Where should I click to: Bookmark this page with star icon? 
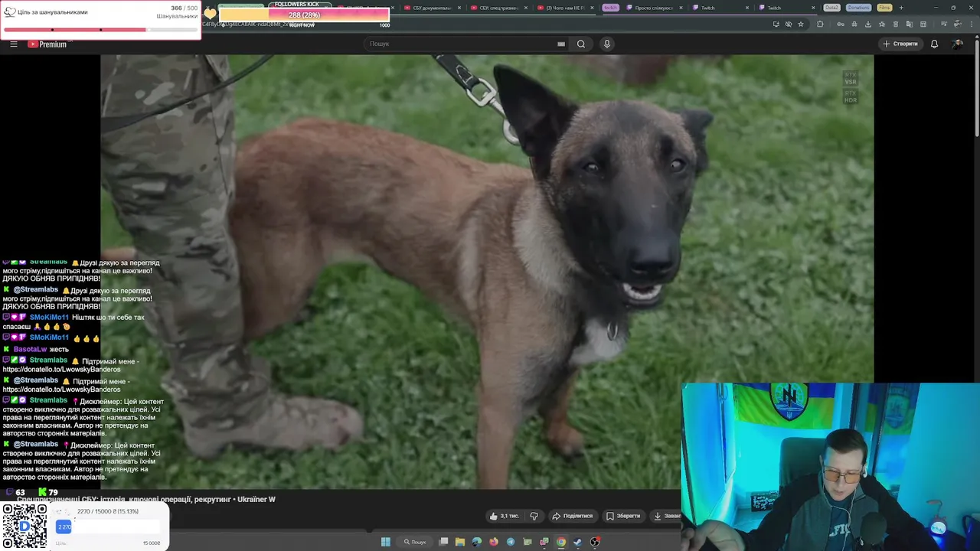click(801, 24)
